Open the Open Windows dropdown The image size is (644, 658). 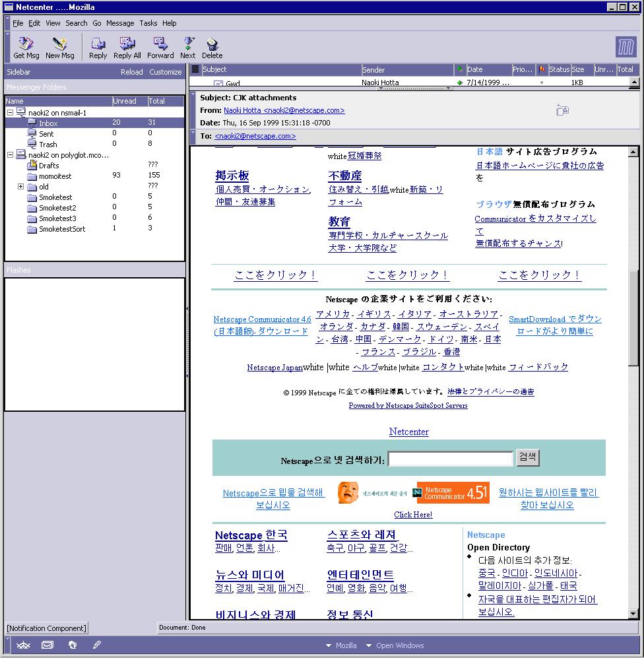(x=395, y=645)
